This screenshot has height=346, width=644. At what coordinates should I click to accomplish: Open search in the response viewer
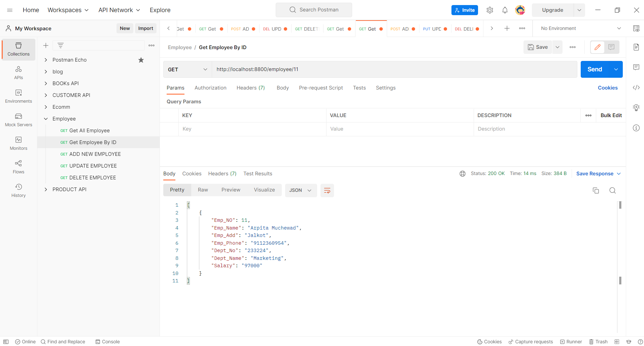[x=612, y=190]
